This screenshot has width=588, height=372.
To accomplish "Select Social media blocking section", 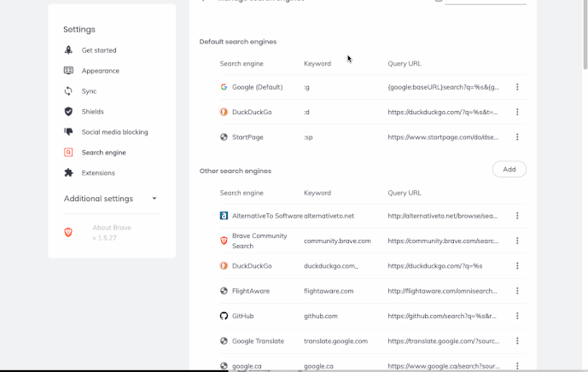I will [x=114, y=132].
